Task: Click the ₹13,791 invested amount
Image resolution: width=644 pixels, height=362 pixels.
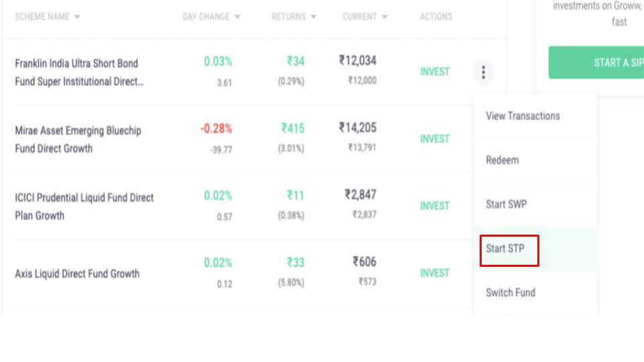Action: [362, 147]
